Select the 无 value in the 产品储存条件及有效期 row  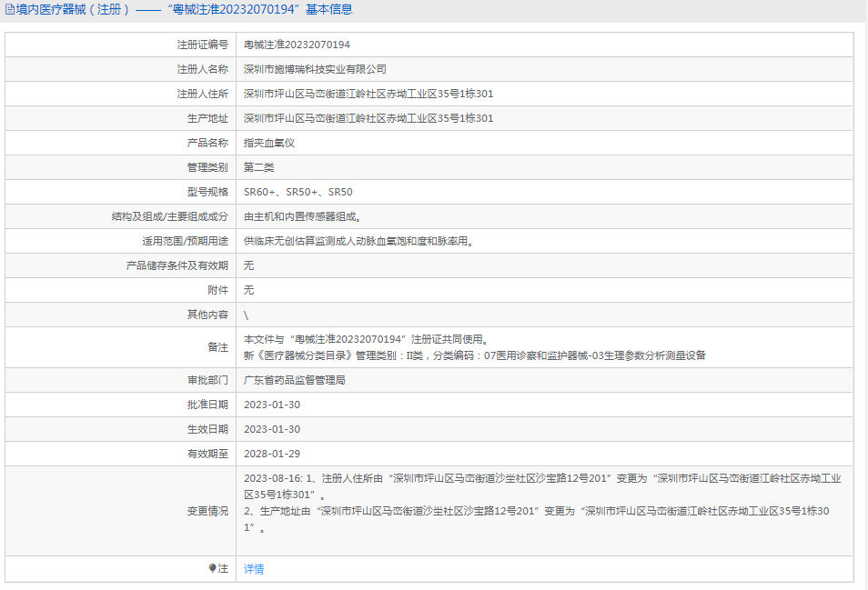pos(248,265)
